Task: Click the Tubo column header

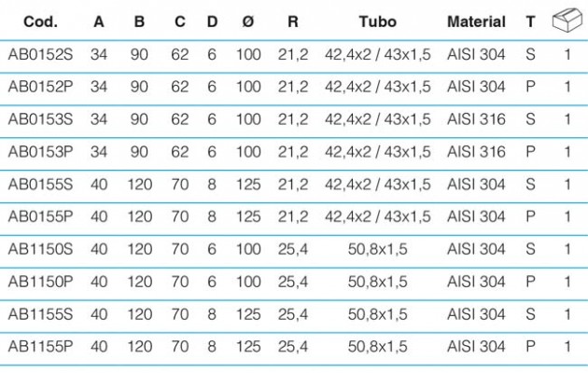Action: (x=377, y=21)
